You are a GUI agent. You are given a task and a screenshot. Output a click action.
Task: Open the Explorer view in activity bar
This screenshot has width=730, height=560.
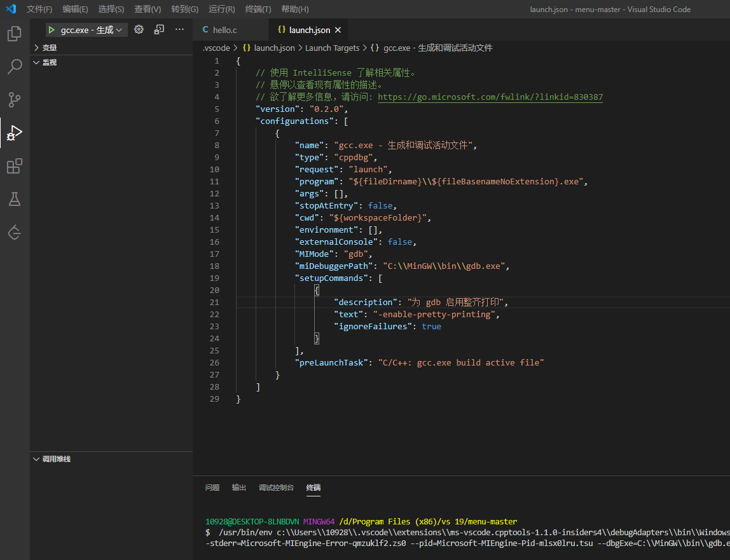(15, 34)
